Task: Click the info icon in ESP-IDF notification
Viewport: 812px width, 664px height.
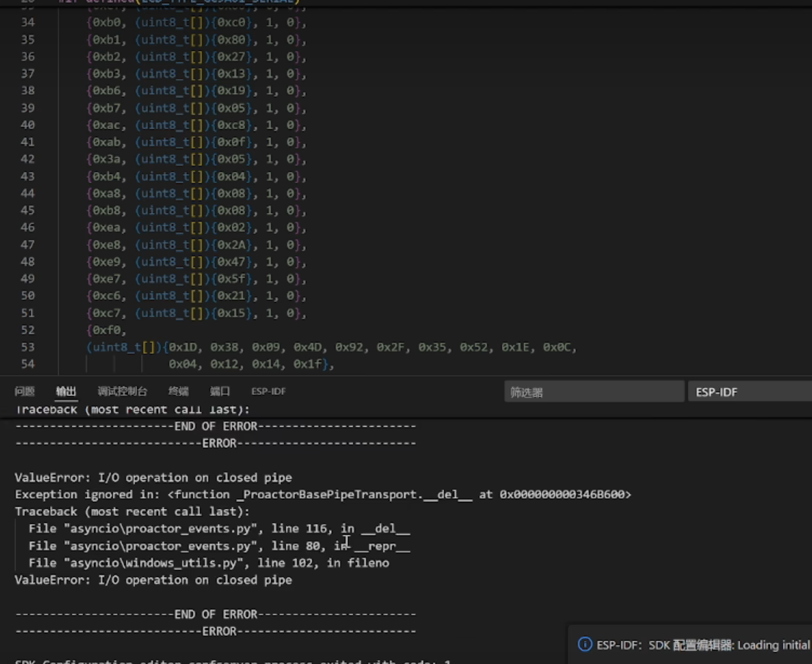Action: point(584,645)
